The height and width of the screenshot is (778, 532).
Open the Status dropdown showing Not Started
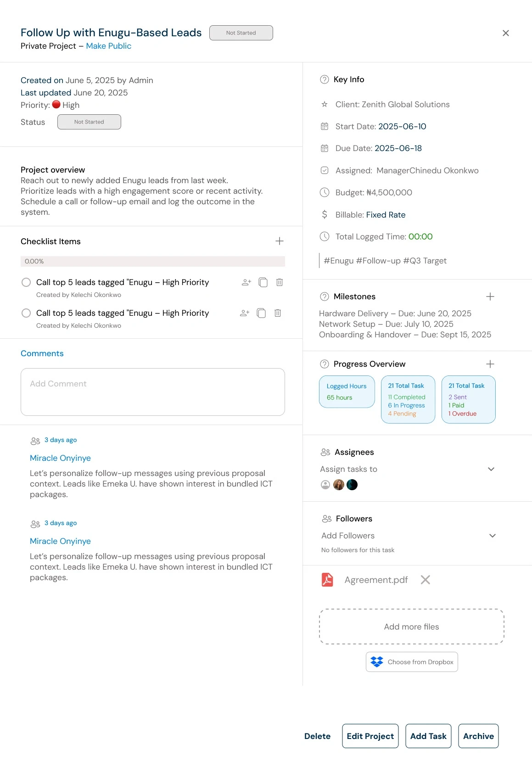tap(89, 122)
